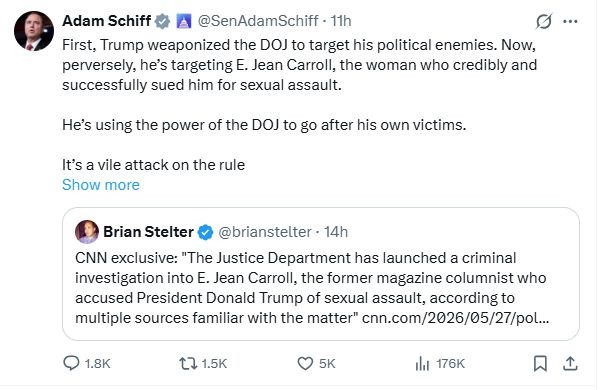The image size is (600, 390).
Task: Open the quoted CNN exclusive tweet text
Action: pyautogui.click(x=312, y=288)
